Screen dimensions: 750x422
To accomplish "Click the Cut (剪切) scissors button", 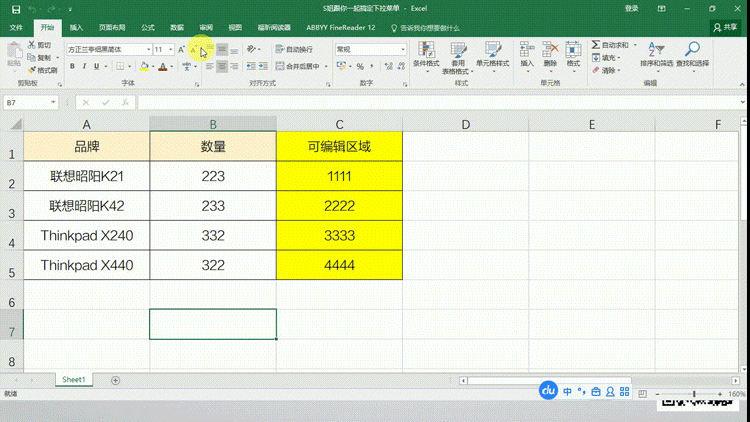I will 39,45.
